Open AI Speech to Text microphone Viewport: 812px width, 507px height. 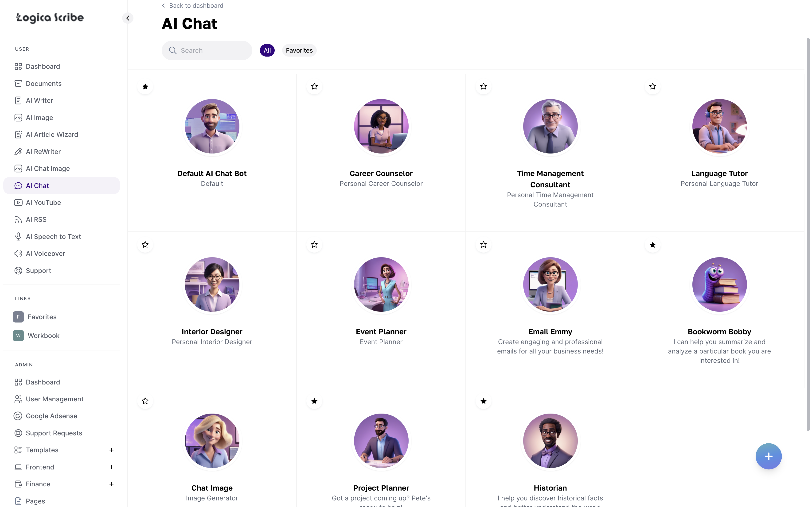pyautogui.click(x=18, y=237)
